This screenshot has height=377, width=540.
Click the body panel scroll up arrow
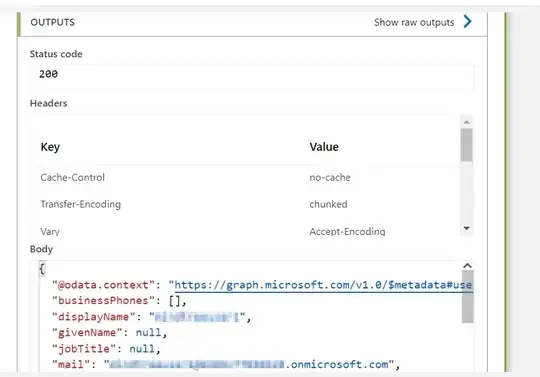tap(467, 265)
